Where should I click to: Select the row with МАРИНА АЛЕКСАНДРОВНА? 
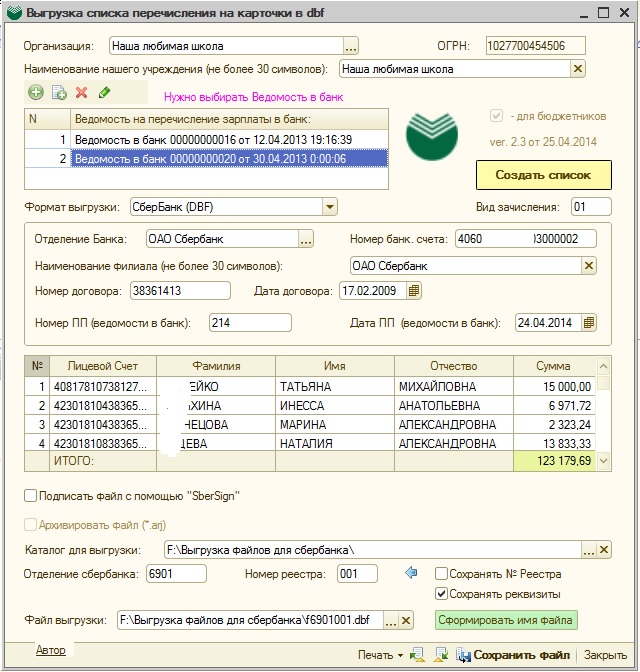pyautogui.click(x=310, y=424)
